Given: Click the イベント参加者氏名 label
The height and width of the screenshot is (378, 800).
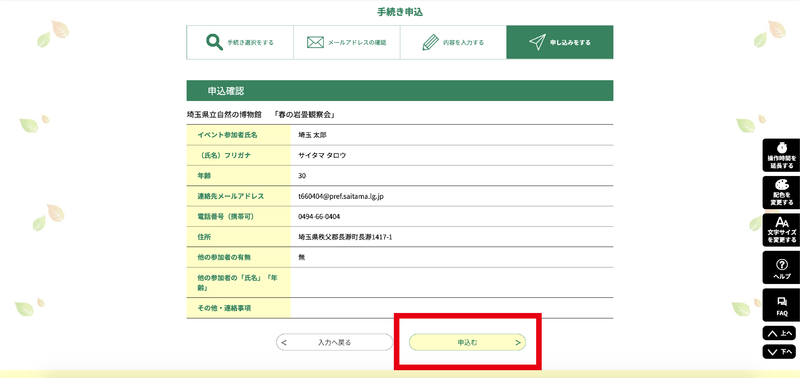Looking at the screenshot, I should [228, 135].
